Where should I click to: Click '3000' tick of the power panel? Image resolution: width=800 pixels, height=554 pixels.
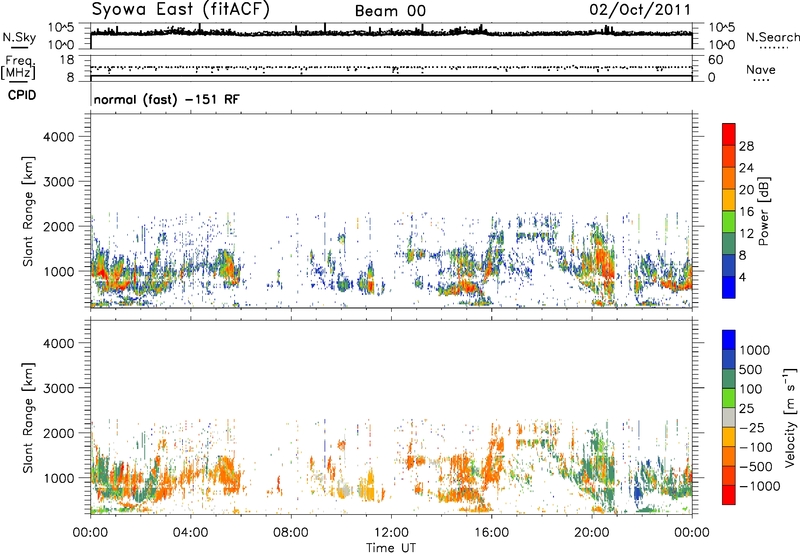(59, 182)
